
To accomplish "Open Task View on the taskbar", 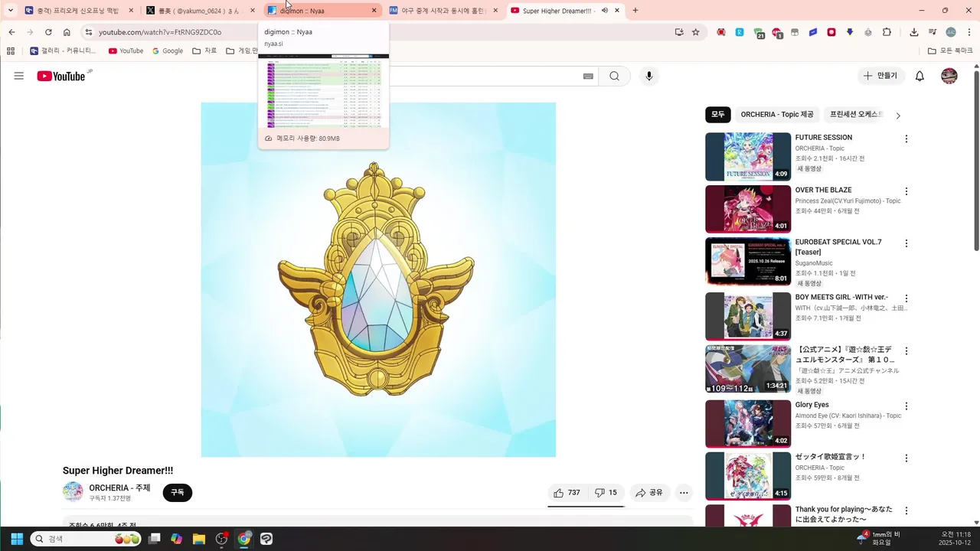I will pyautogui.click(x=154, y=539).
